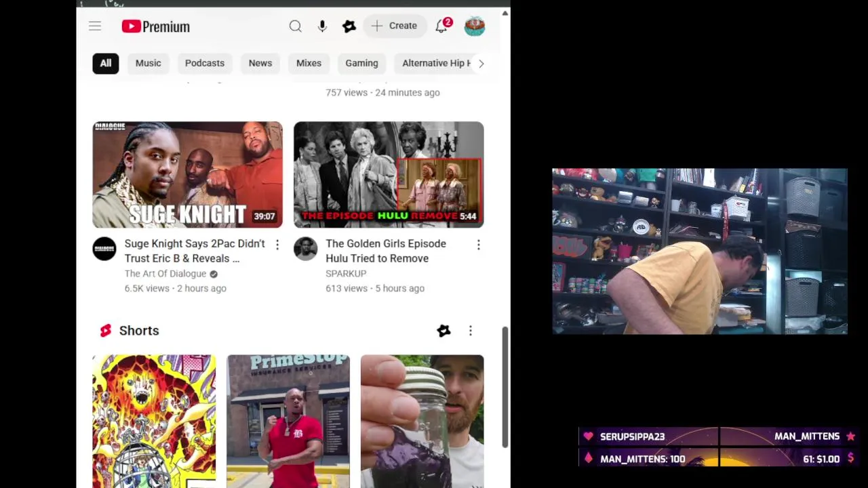Select the All filter chip
868x488 pixels.
(x=106, y=63)
